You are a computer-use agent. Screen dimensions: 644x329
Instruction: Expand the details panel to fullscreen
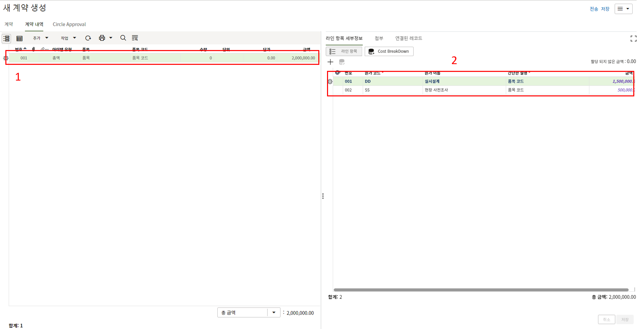(633, 39)
